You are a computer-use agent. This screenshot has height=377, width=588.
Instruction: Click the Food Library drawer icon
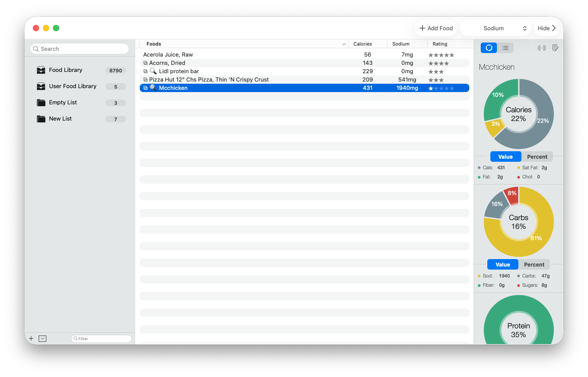click(x=41, y=70)
